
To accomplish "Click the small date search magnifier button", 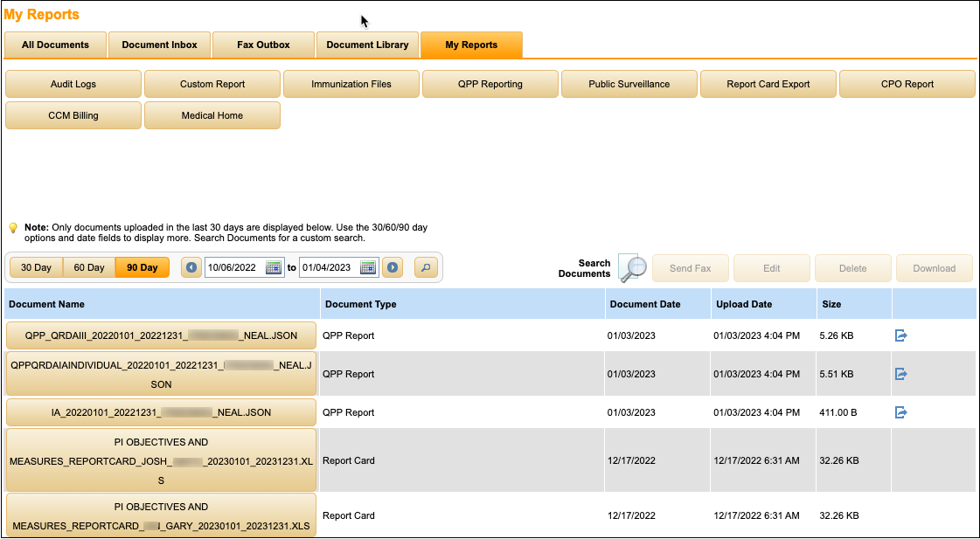I will coord(427,267).
